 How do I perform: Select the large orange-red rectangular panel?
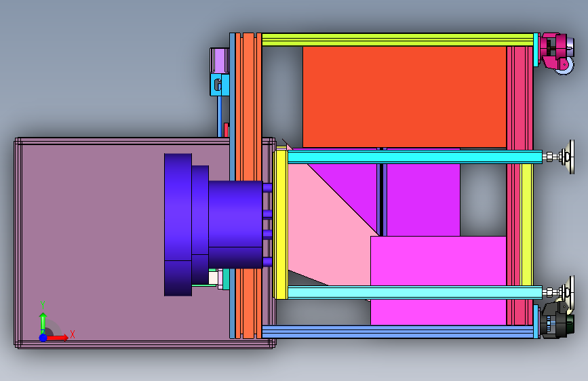[x=405, y=97]
